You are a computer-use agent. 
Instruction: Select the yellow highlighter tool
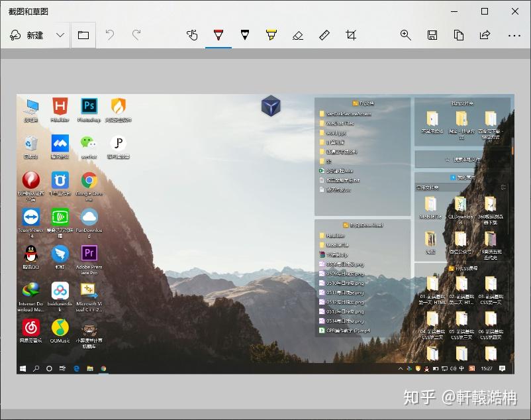(x=271, y=35)
